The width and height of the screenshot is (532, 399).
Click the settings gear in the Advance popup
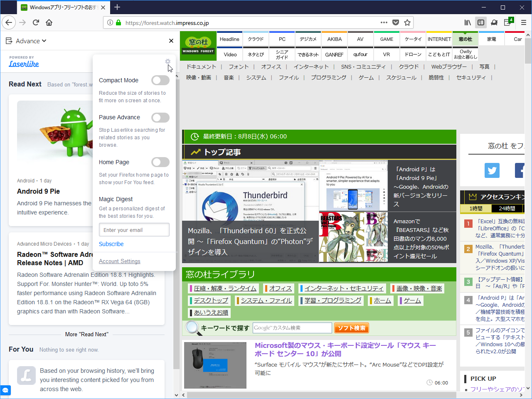click(167, 62)
